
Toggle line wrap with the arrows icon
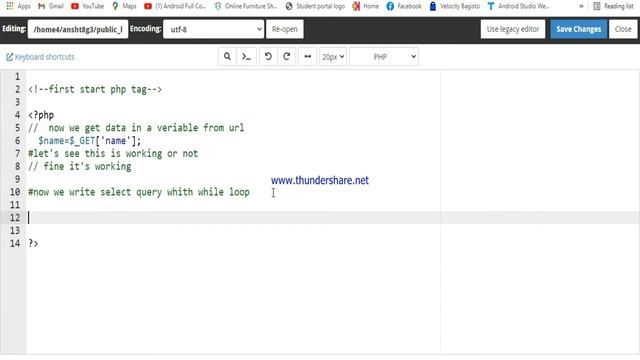(308, 57)
